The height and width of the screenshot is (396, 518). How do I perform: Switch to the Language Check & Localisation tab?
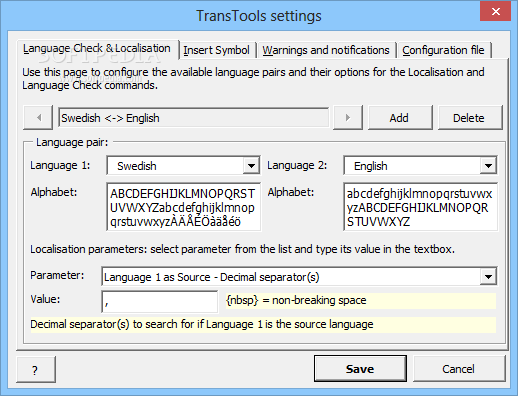point(97,49)
